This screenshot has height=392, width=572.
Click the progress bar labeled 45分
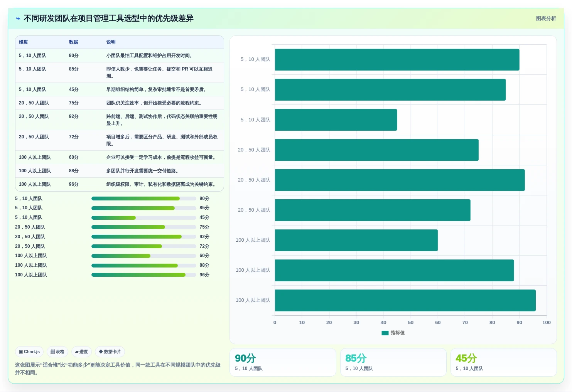[x=144, y=218]
